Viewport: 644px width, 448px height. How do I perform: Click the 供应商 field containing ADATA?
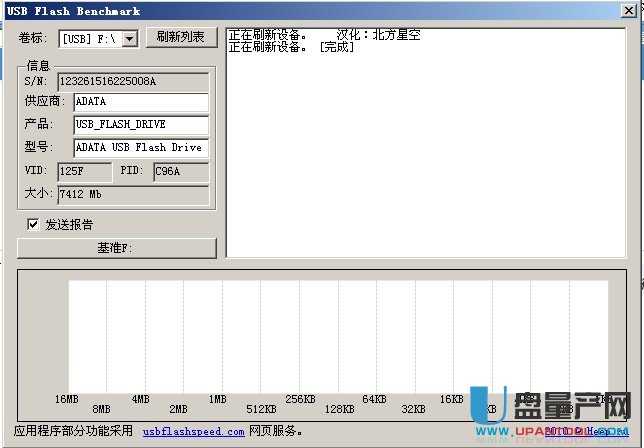[140, 102]
